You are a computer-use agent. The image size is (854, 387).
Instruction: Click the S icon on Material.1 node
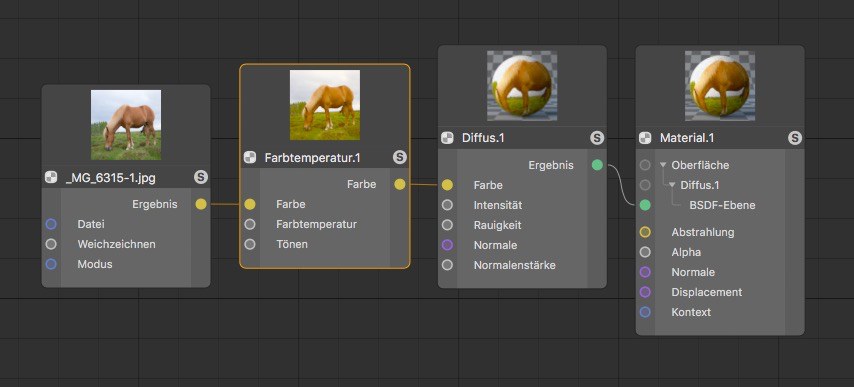pos(795,138)
